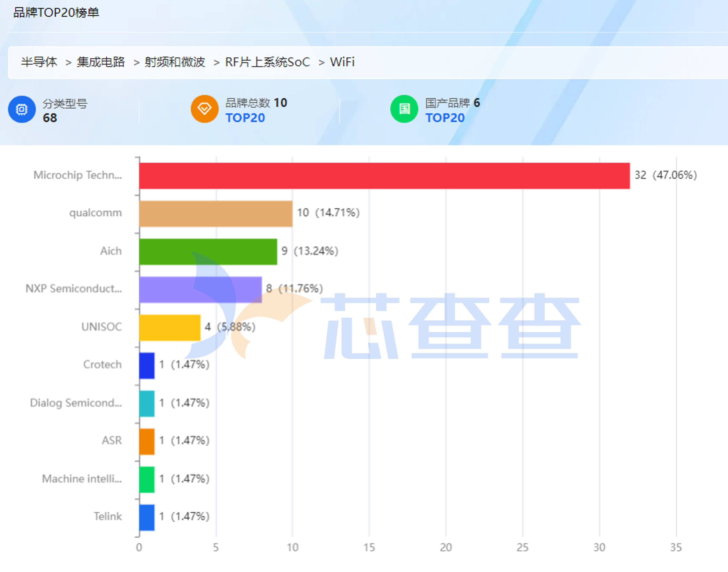The height and width of the screenshot is (572, 728).
Task: Click the red Microchip Technology bar
Action: coord(384,176)
